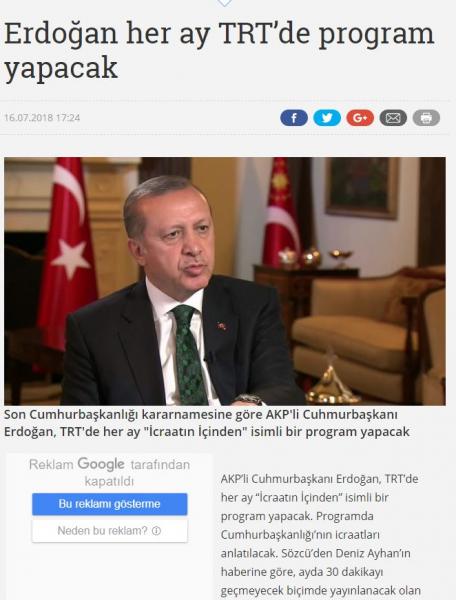Print the article using printer icon
Screen dimensions: 456x600
(x=426, y=118)
